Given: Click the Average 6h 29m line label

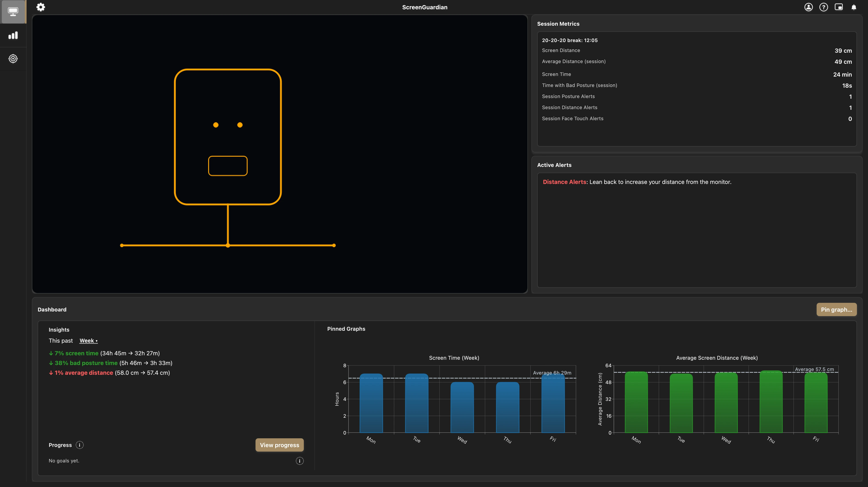Looking at the screenshot, I should pos(552,373).
